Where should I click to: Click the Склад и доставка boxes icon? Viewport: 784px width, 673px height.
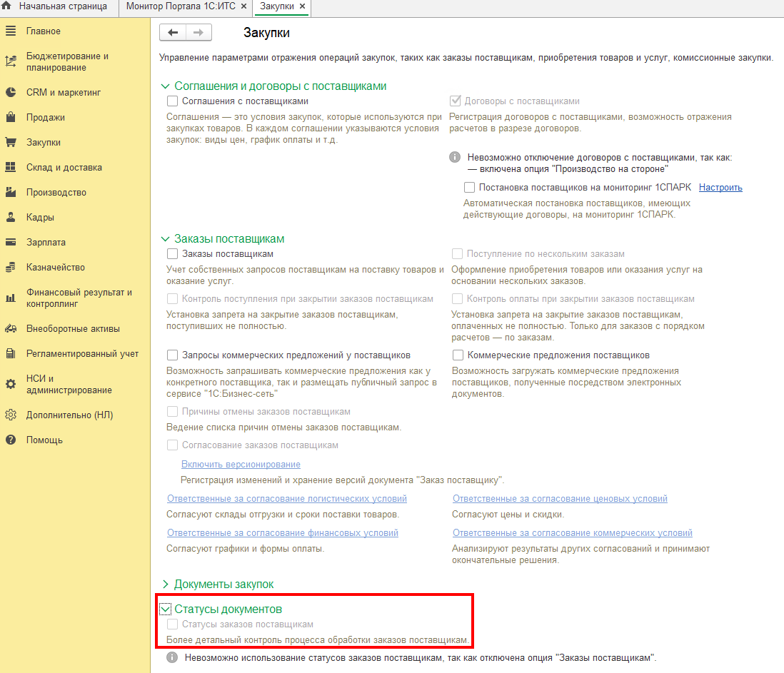(x=11, y=168)
